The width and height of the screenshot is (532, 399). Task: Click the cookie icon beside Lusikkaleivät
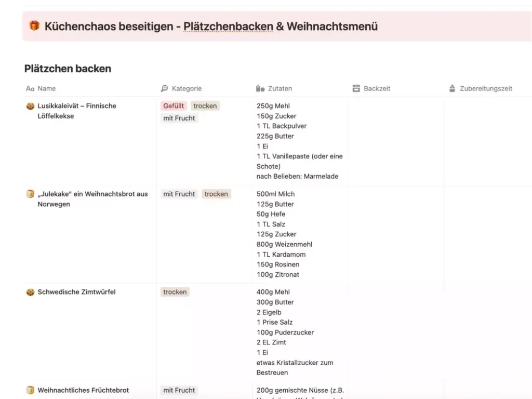[30, 106]
